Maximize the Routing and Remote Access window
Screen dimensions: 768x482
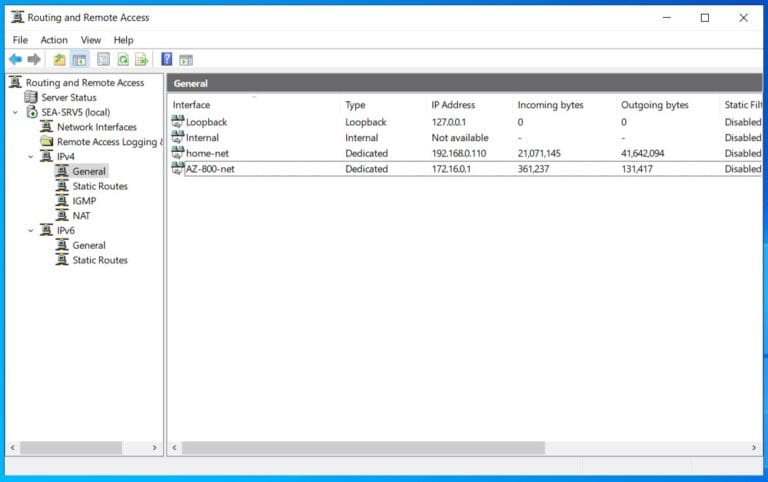(705, 18)
